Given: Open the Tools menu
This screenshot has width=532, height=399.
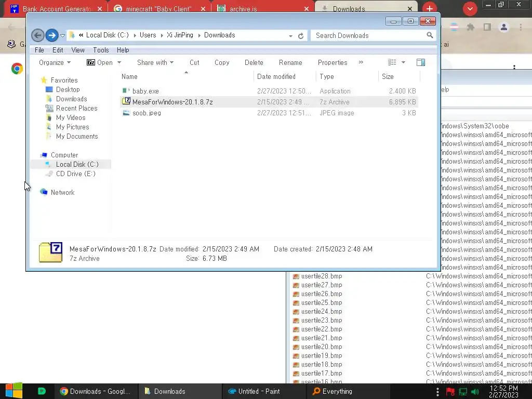Looking at the screenshot, I should [101, 50].
